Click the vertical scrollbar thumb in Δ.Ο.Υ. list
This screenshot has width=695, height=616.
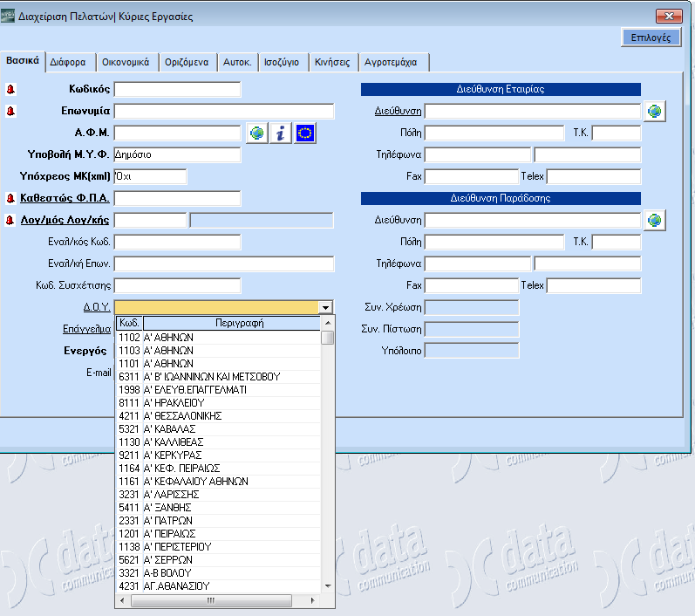(x=328, y=338)
